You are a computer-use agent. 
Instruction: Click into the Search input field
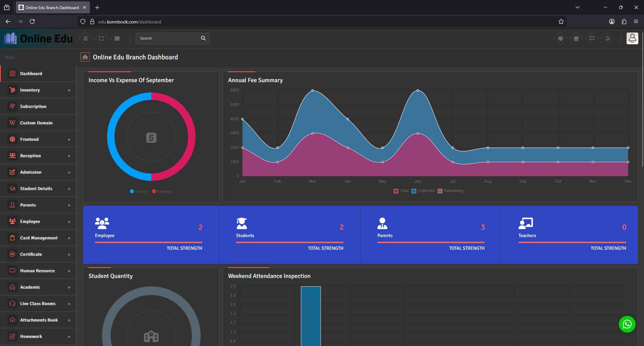pos(168,39)
